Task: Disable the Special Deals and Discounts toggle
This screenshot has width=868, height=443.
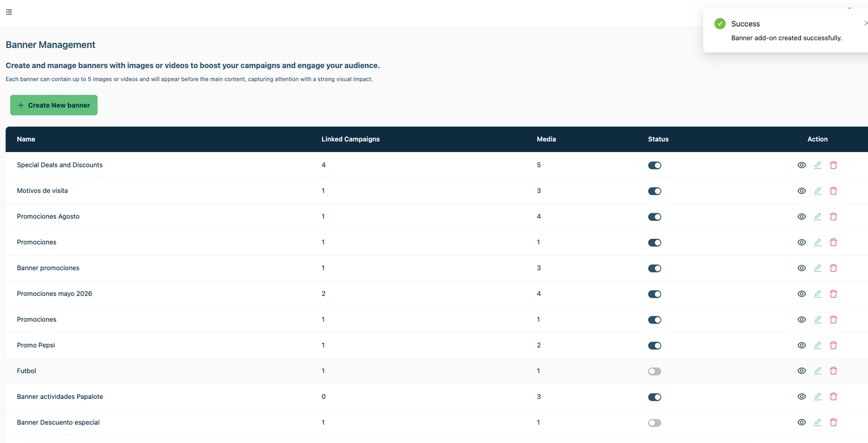Action: click(x=655, y=166)
